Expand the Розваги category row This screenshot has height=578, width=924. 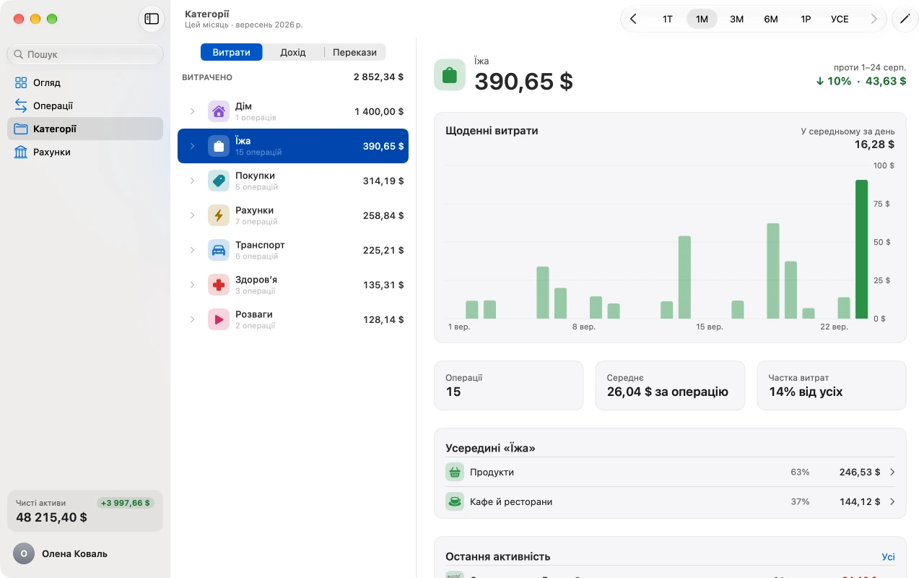192,319
